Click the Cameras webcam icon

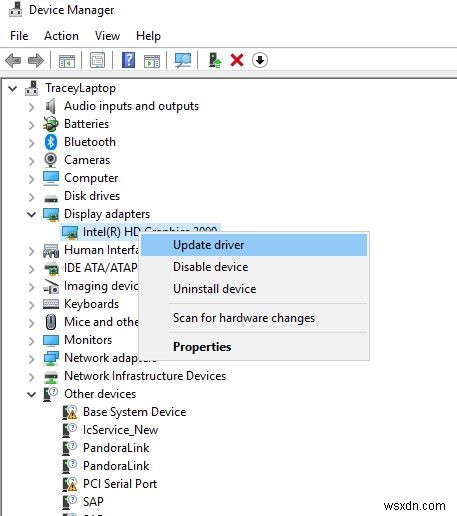click(51, 160)
